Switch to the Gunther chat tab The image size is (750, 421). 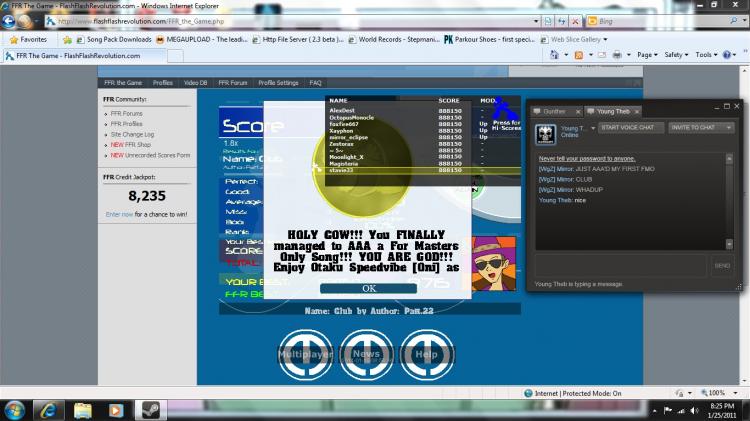(x=554, y=111)
